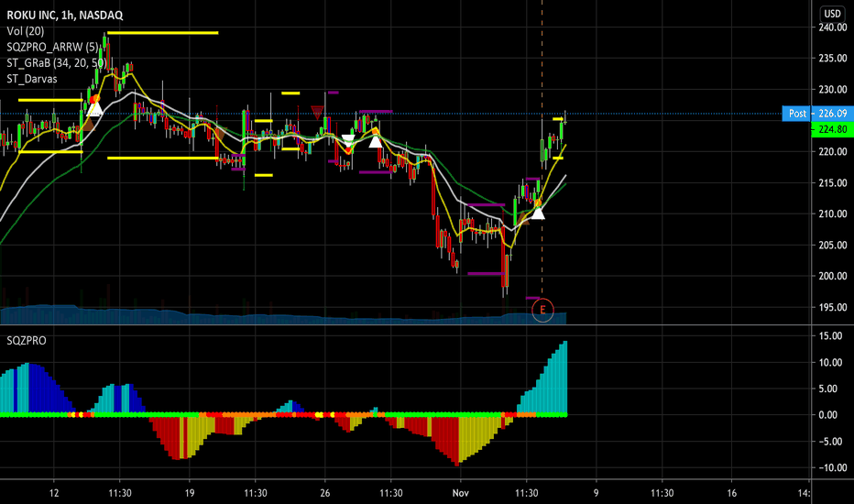The image size is (854, 504).
Task: Click the SQZPRO pane label
Action: coord(27,341)
